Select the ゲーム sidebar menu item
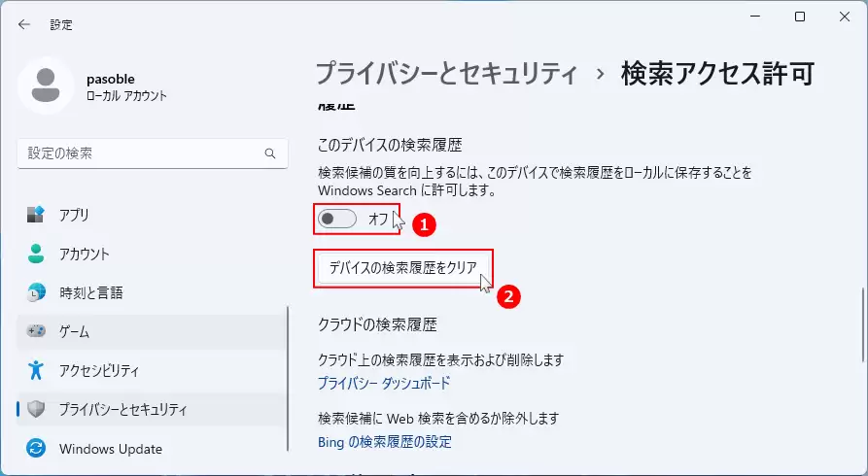The image size is (868, 476). [152, 331]
